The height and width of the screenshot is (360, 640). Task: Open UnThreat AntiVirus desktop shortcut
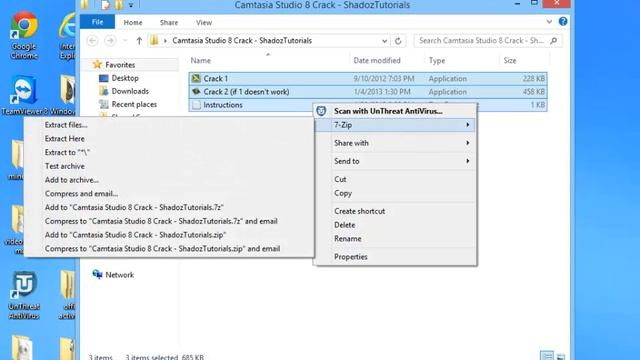tap(24, 295)
